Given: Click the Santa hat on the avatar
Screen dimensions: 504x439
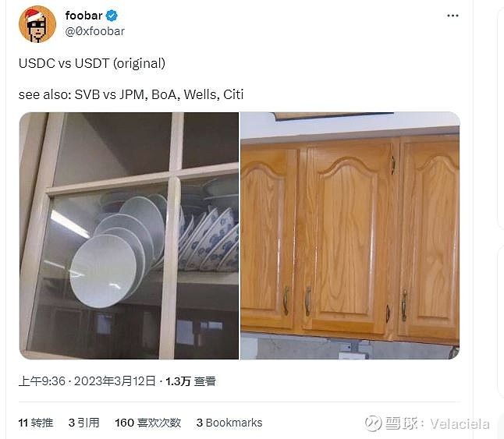Looking at the screenshot, I should [x=34, y=15].
